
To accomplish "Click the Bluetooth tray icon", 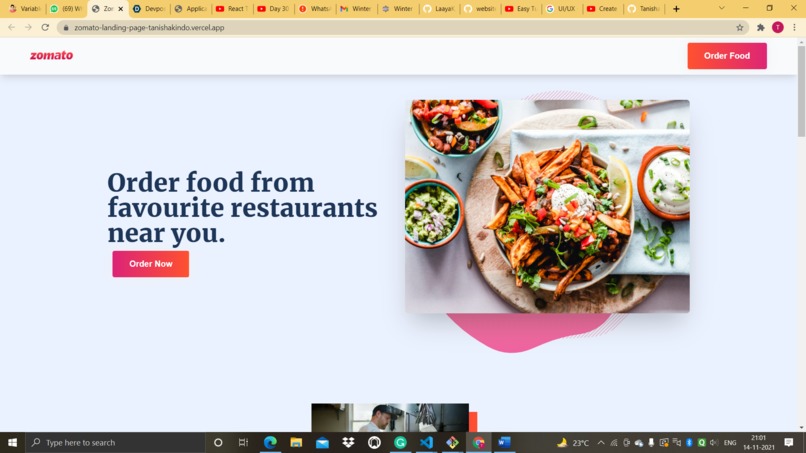I will [x=689, y=442].
